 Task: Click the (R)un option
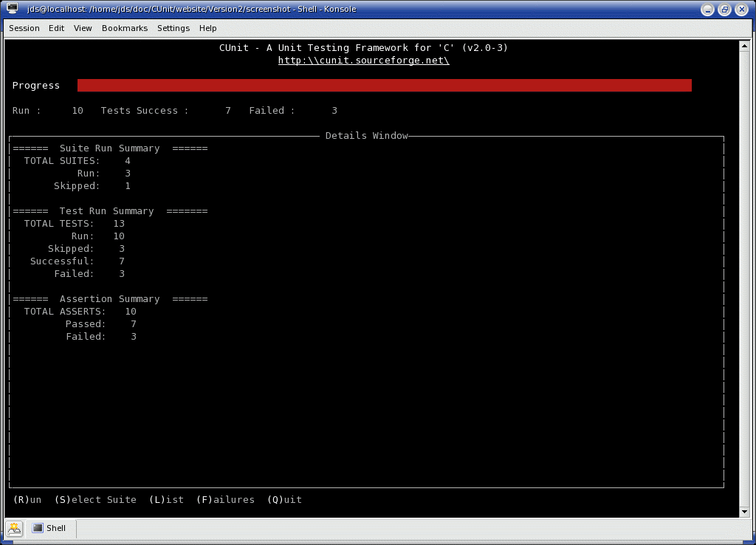point(27,500)
